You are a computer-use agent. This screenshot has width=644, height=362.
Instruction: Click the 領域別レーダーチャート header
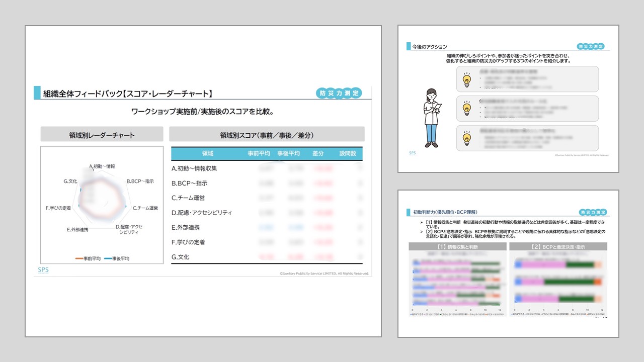click(x=102, y=135)
